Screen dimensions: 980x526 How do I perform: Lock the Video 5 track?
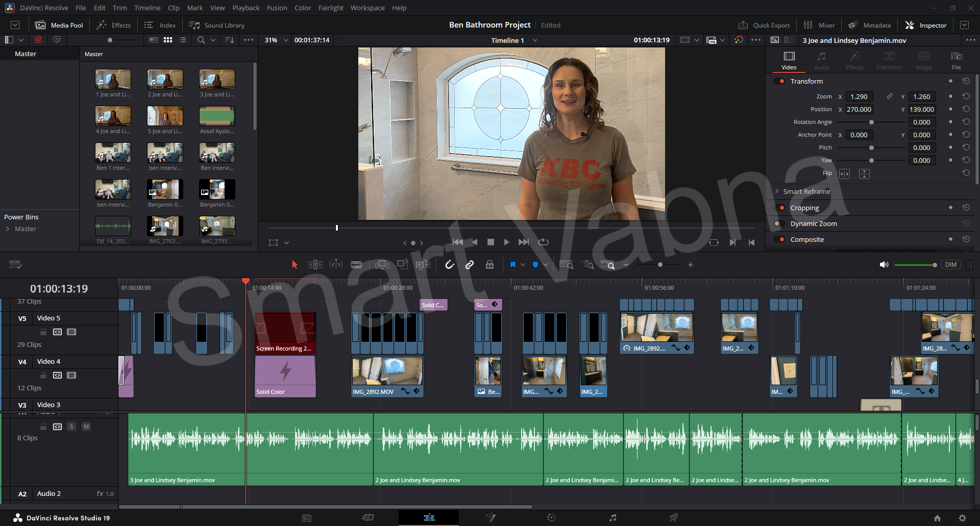(43, 332)
